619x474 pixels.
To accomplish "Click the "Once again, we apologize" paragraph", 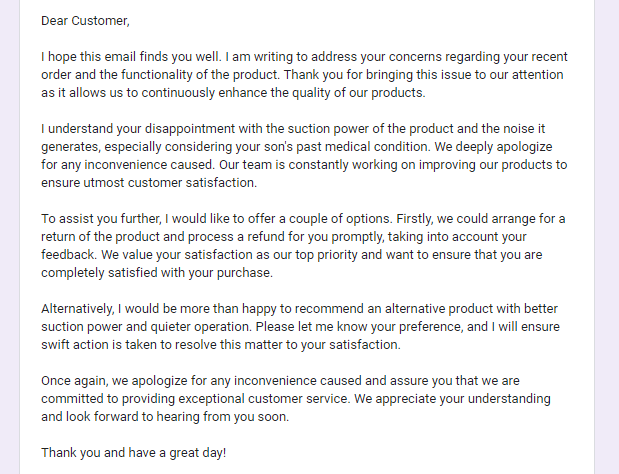I will [x=300, y=399].
